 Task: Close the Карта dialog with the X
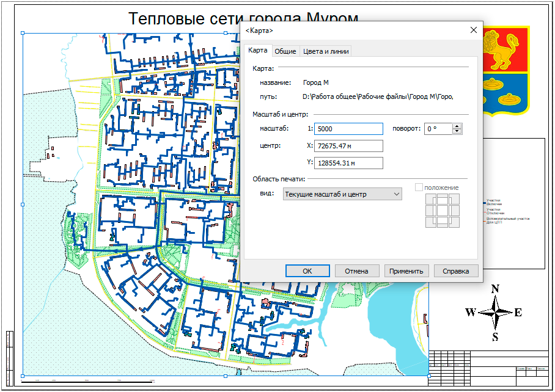473,30
